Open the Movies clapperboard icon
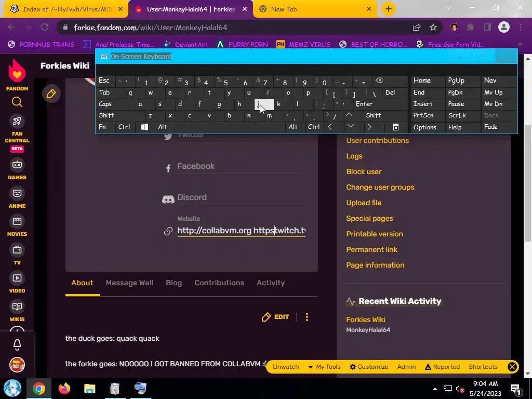 click(17, 221)
